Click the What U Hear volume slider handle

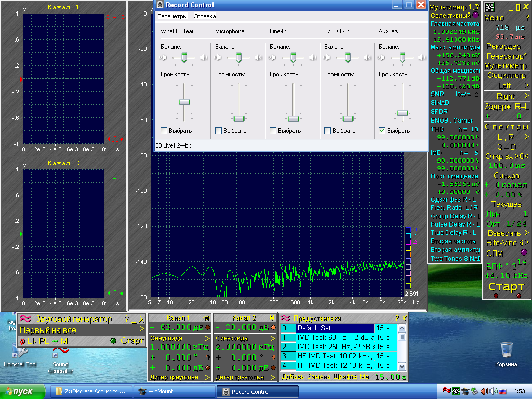tap(184, 102)
